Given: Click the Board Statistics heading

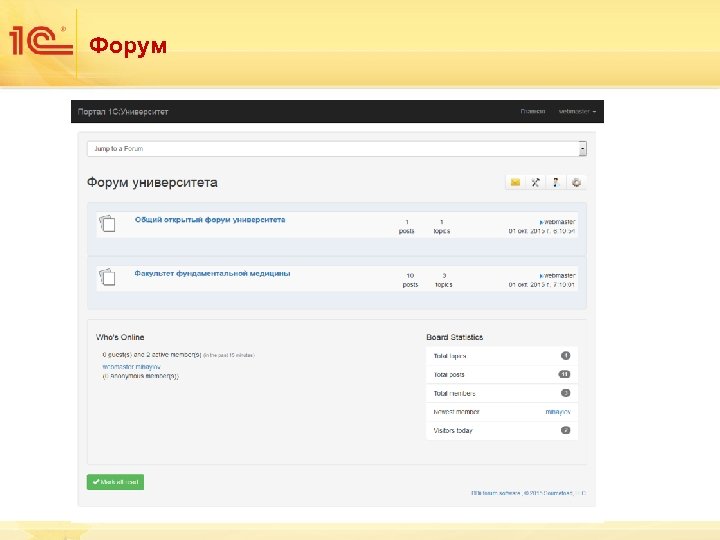Looking at the screenshot, I should point(455,337).
